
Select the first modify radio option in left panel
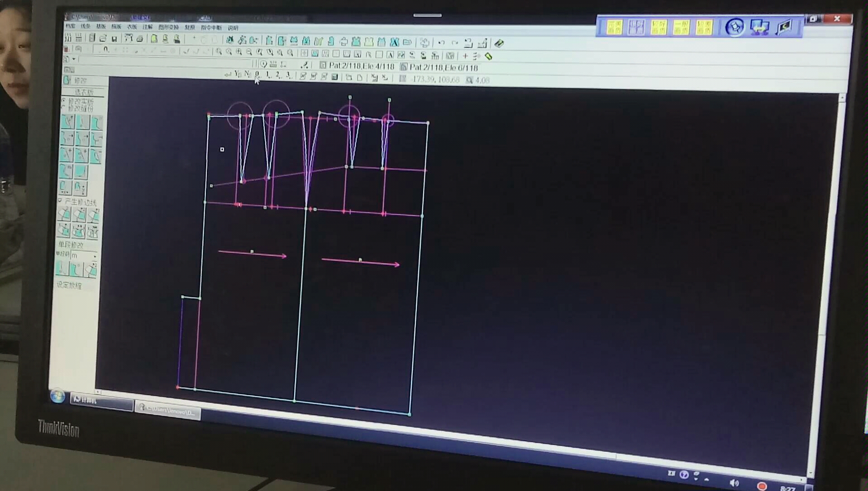[x=63, y=100]
